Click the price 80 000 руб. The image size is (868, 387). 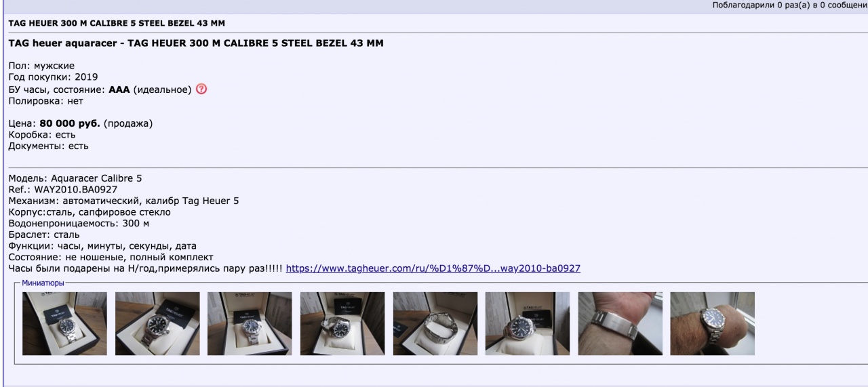point(70,123)
